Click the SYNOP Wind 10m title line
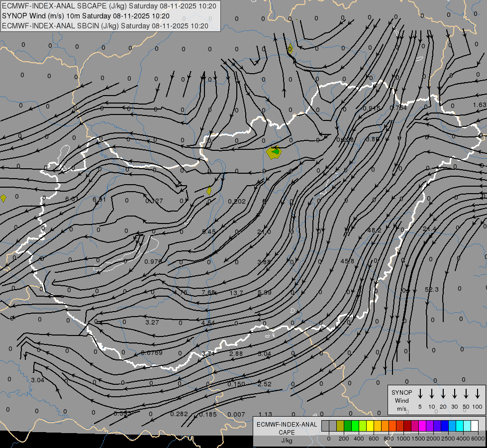The width and height of the screenshot is (487, 448). [x=86, y=16]
